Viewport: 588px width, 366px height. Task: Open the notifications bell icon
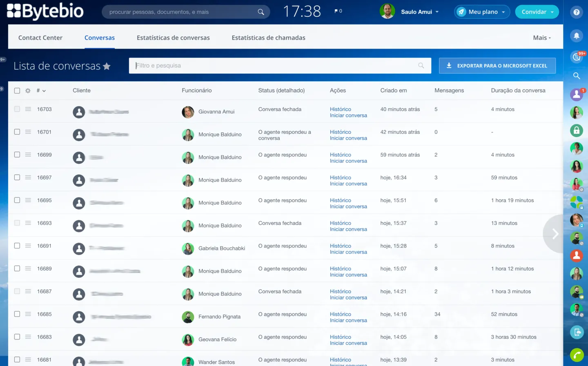click(x=576, y=36)
